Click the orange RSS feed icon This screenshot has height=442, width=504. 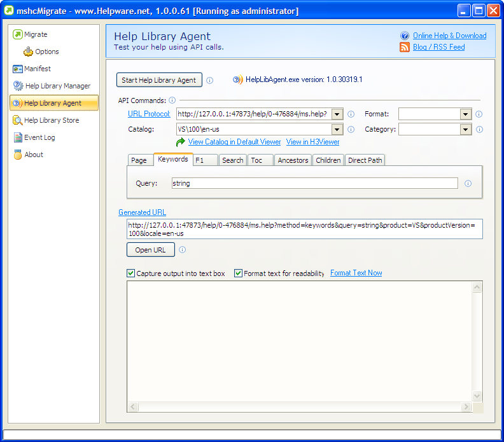pos(405,47)
